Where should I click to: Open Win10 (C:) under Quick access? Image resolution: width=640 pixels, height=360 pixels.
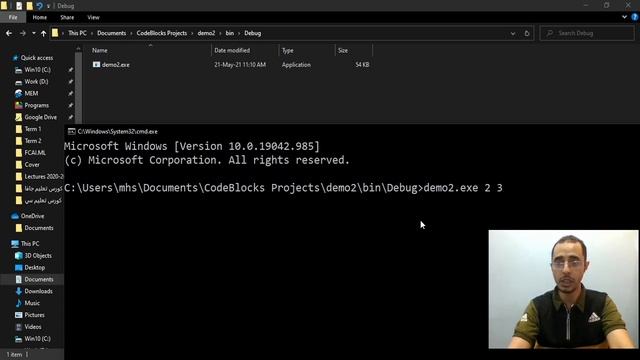38,70
